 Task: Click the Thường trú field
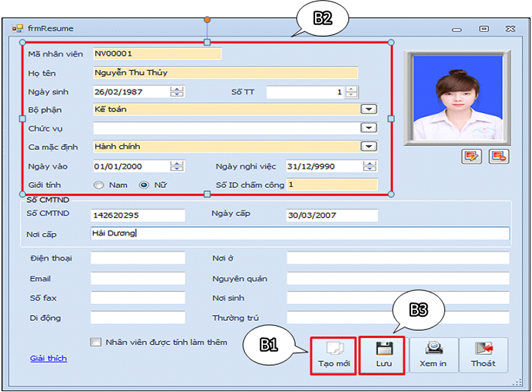(x=398, y=318)
